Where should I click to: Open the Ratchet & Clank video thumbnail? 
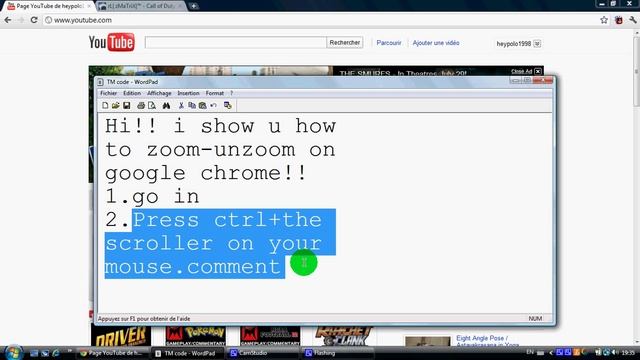[x=345, y=336]
